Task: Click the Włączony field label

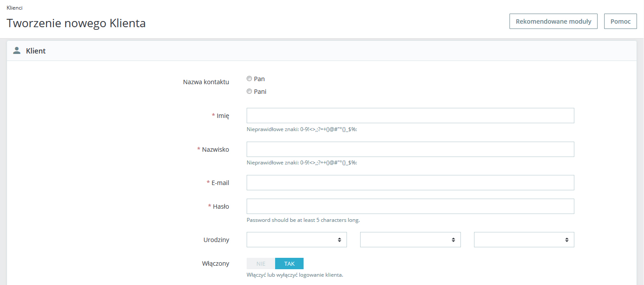Action: pyautogui.click(x=216, y=264)
